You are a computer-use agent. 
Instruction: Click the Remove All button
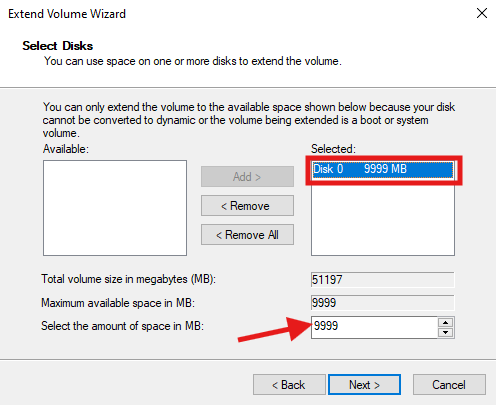tap(247, 235)
